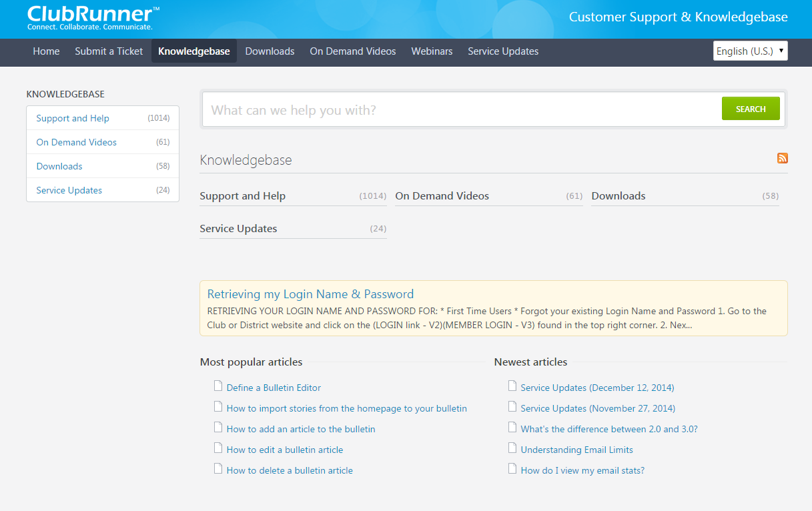Click the icon next to How to edit a bulletin article
The height and width of the screenshot is (511, 812).
pos(218,448)
